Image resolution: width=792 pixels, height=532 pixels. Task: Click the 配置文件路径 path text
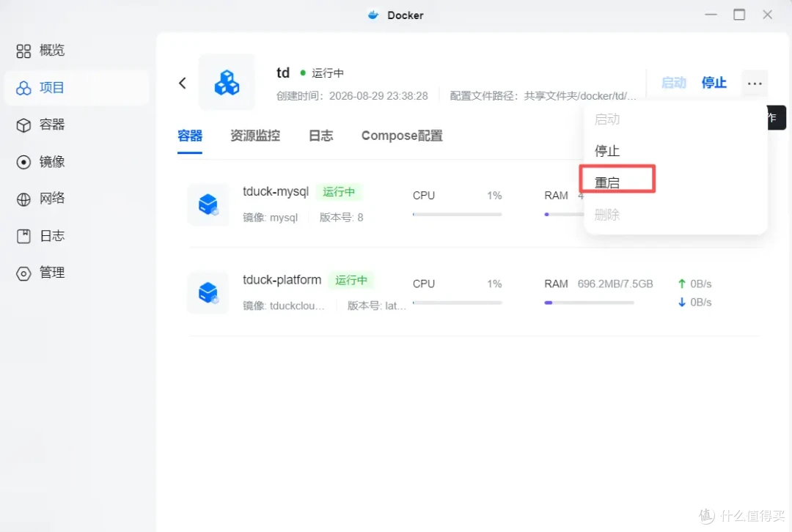point(543,96)
